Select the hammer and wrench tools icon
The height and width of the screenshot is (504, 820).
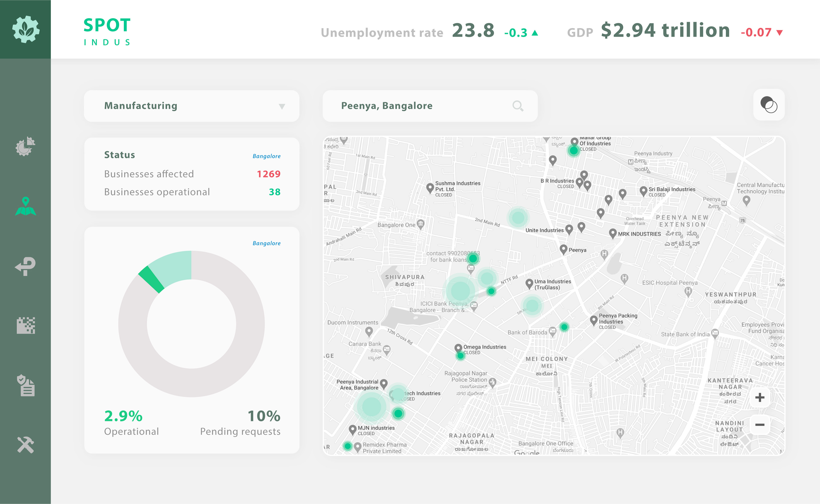26,445
